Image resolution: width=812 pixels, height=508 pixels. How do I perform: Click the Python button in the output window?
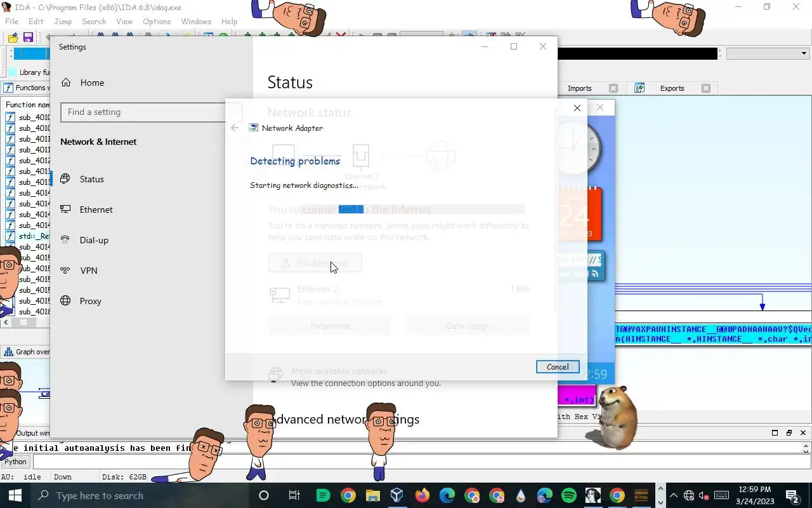pos(16,462)
